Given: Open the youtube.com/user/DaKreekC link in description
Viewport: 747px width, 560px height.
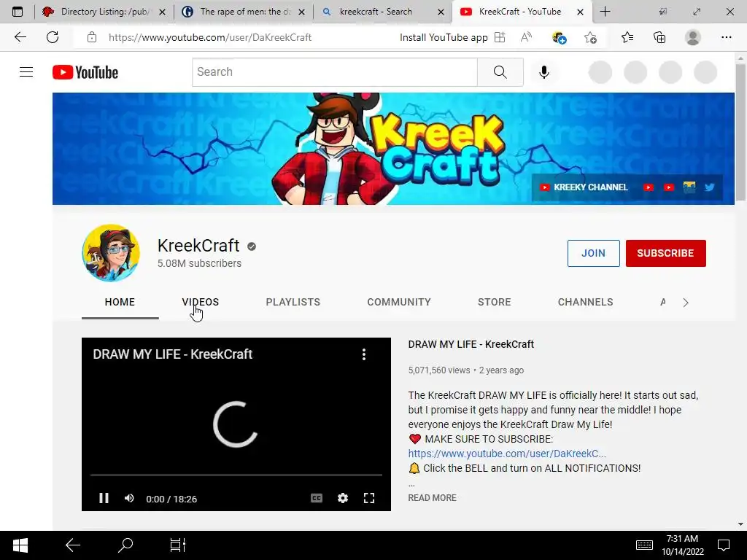Looking at the screenshot, I should point(507,454).
